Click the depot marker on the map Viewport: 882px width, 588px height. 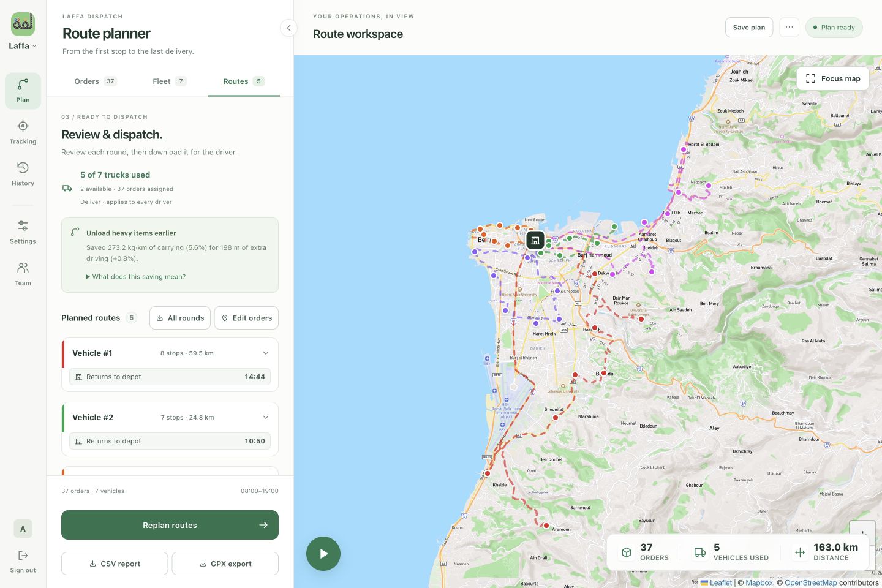[x=535, y=240]
